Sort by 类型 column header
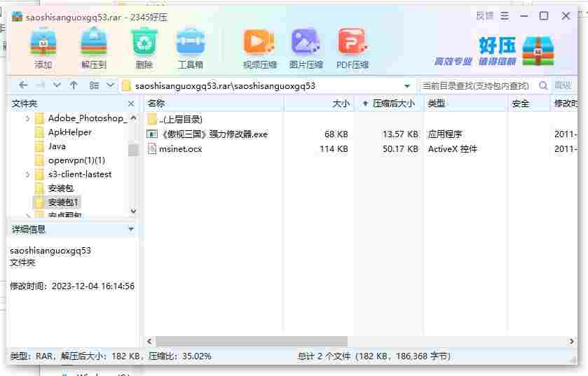The width and height of the screenshot is (588, 376). click(466, 104)
